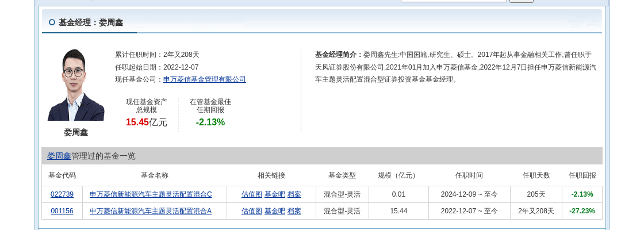Click the 规模（亿元） column header
This screenshot has height=230, width=644.
pyautogui.click(x=398, y=175)
